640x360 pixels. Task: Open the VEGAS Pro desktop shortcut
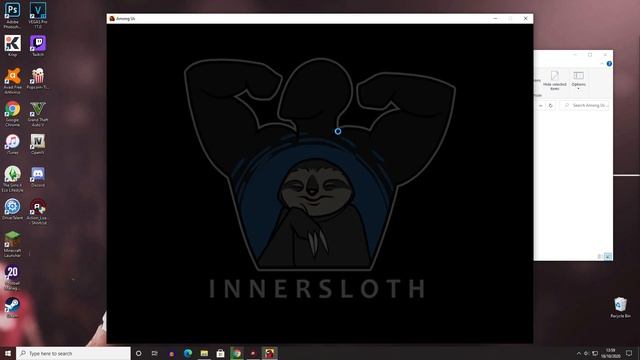pyautogui.click(x=38, y=15)
